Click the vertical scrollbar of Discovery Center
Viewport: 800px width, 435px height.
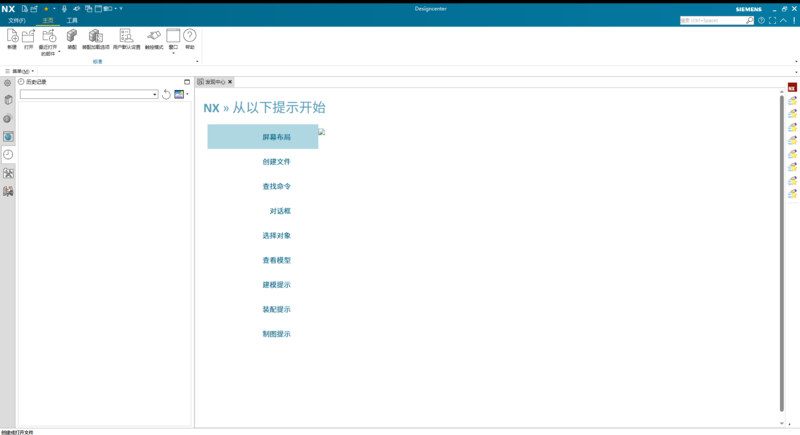click(x=782, y=253)
